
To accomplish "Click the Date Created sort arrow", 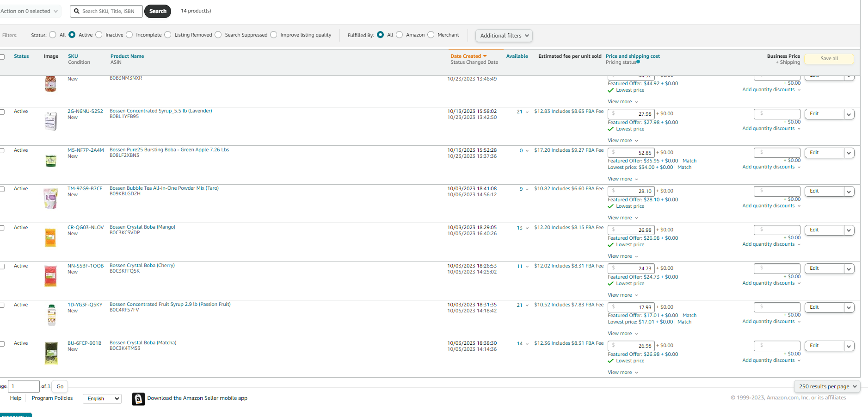I will 485,56.
